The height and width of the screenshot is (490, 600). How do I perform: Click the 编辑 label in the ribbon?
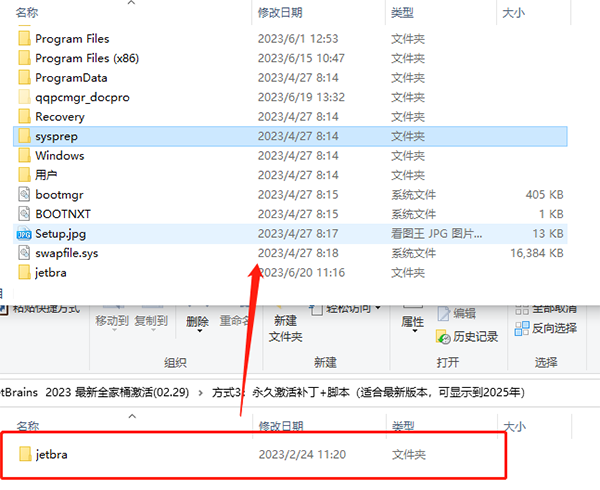click(x=465, y=314)
